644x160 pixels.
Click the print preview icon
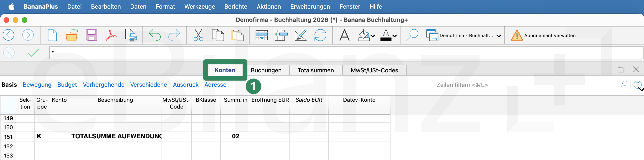pos(131,35)
